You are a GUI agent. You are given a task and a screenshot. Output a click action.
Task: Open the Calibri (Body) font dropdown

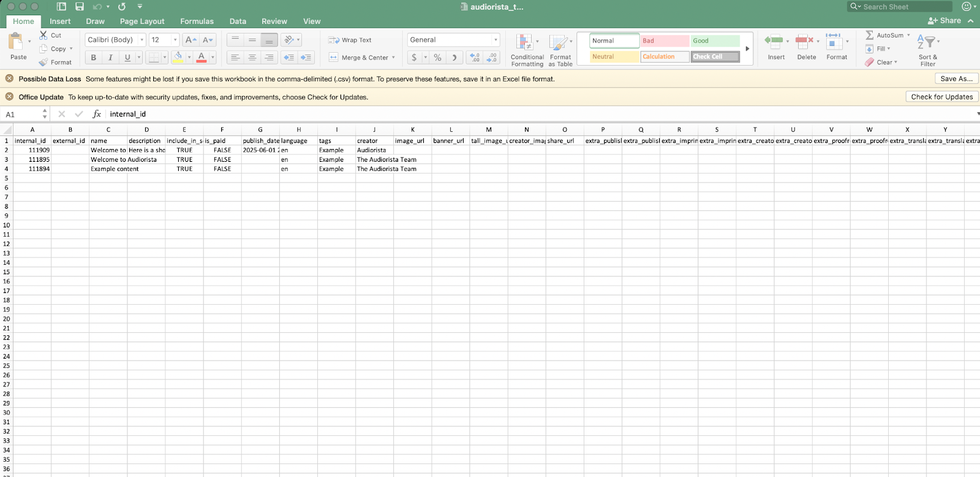142,40
